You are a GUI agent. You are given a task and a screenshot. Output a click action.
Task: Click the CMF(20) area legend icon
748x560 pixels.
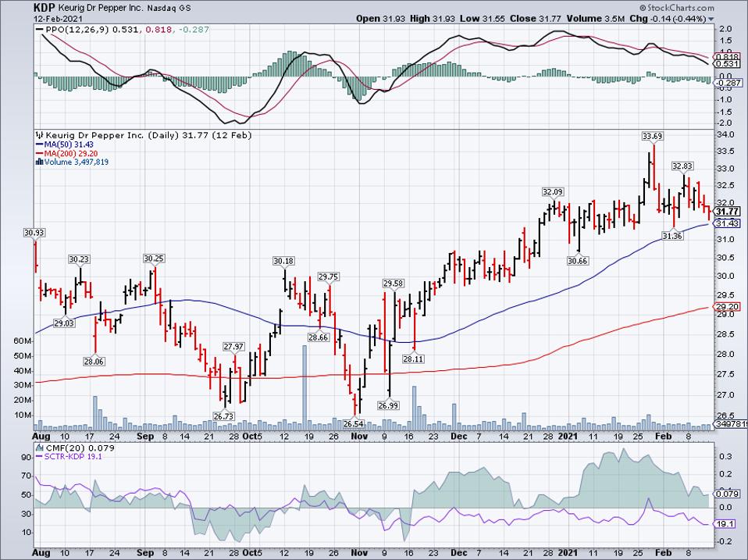pyautogui.click(x=40, y=448)
